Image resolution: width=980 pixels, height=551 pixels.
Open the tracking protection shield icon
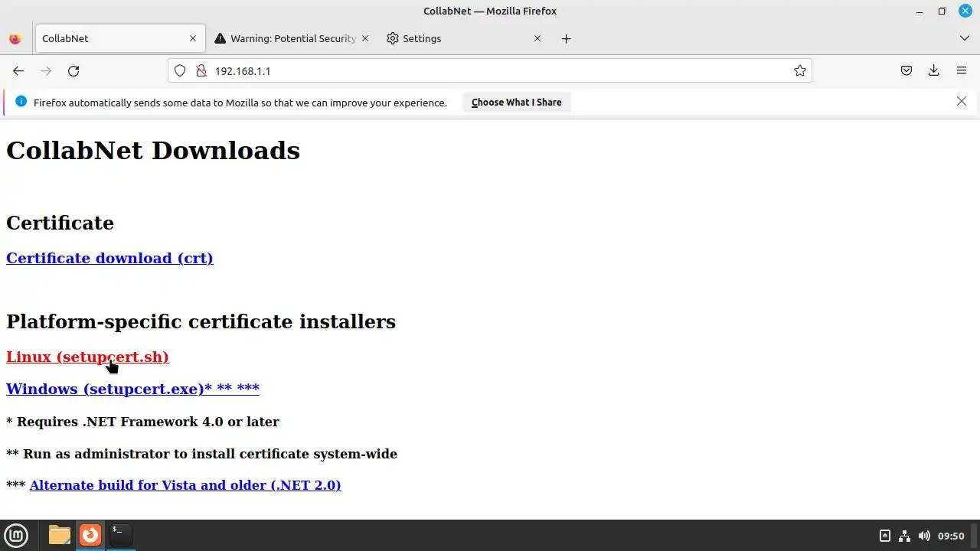point(180,70)
